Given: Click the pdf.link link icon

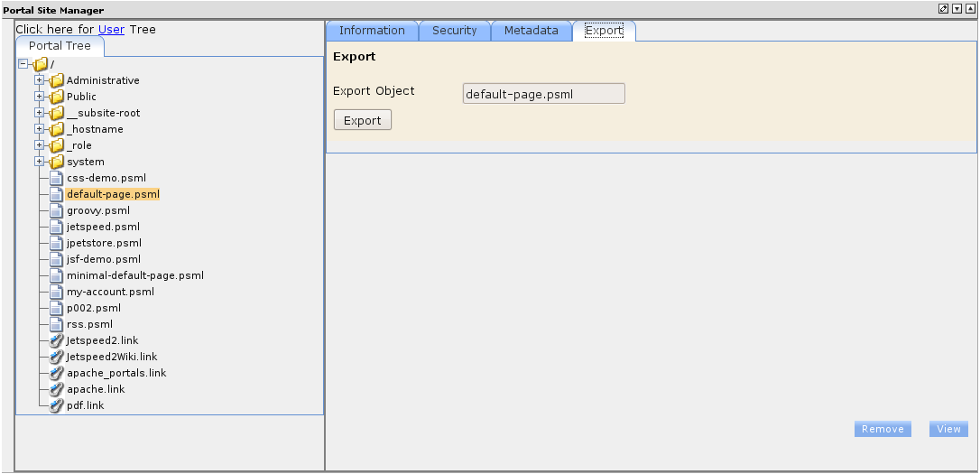Looking at the screenshot, I should 57,405.
